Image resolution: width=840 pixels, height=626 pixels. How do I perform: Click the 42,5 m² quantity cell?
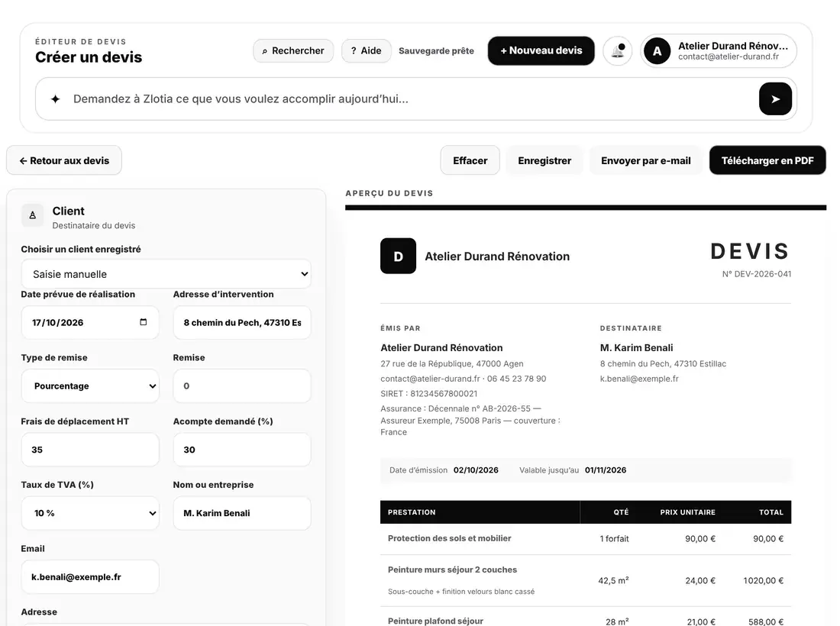[x=613, y=580]
